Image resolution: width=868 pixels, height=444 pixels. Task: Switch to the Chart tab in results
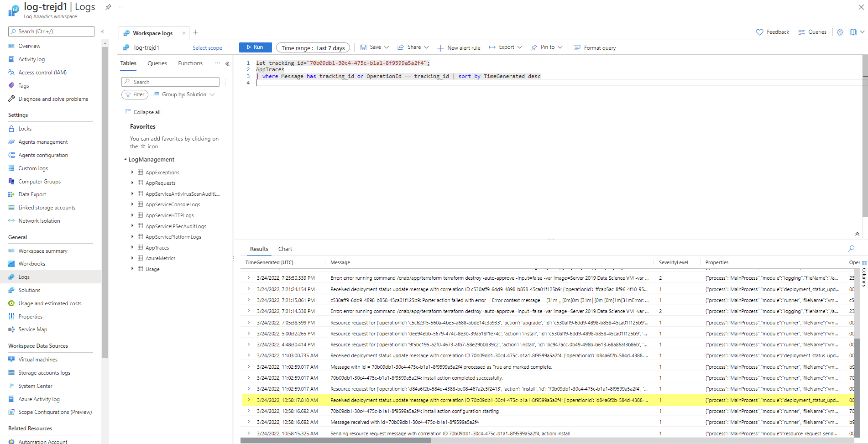(285, 249)
